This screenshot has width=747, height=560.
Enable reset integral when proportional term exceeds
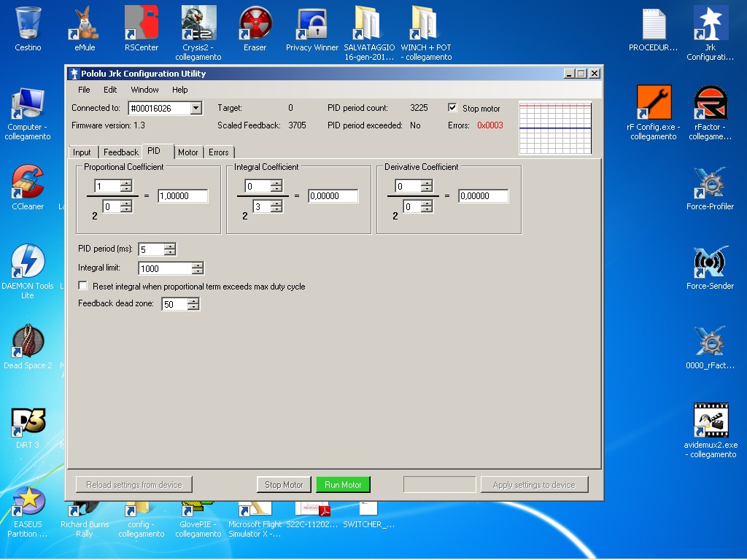(x=83, y=286)
